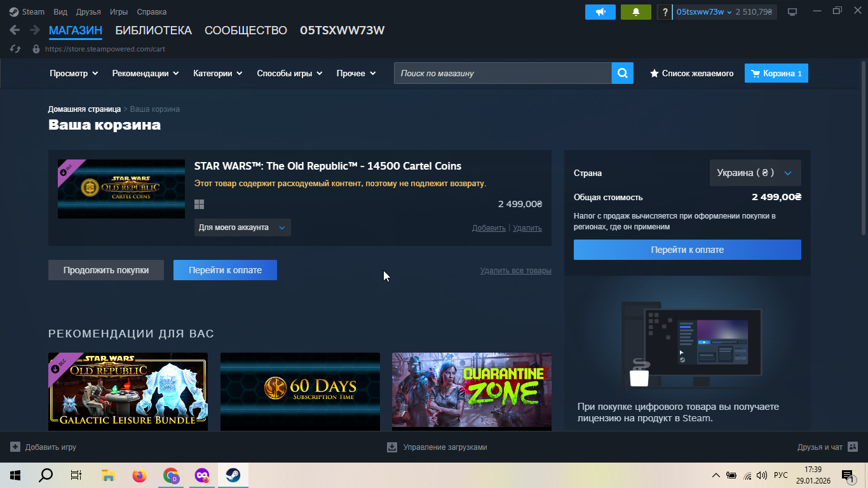Click the Корзина 1 cart button
The image size is (868, 488).
(x=776, y=73)
